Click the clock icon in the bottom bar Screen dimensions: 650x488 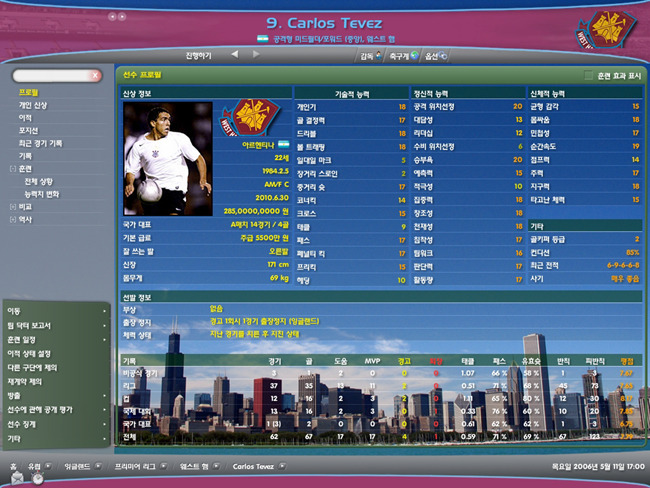37,479
